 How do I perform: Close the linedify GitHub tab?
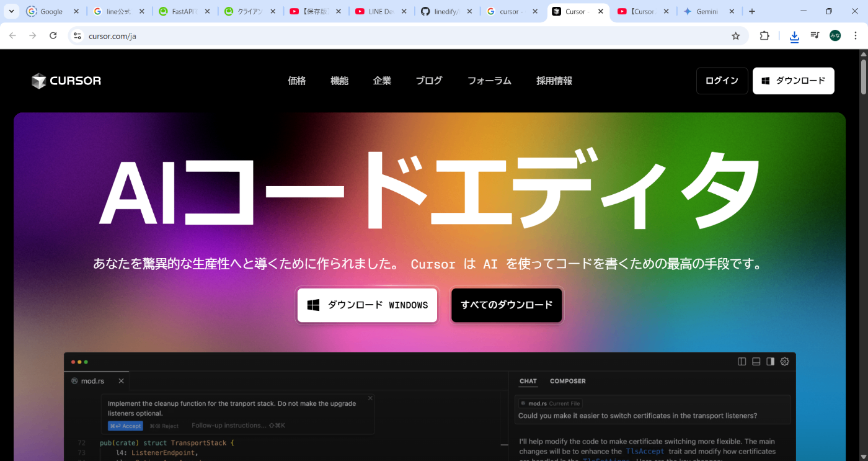point(469,11)
